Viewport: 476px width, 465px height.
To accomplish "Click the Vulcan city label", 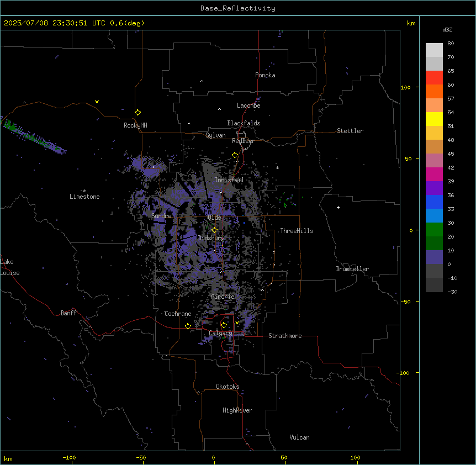I will pyautogui.click(x=300, y=437).
